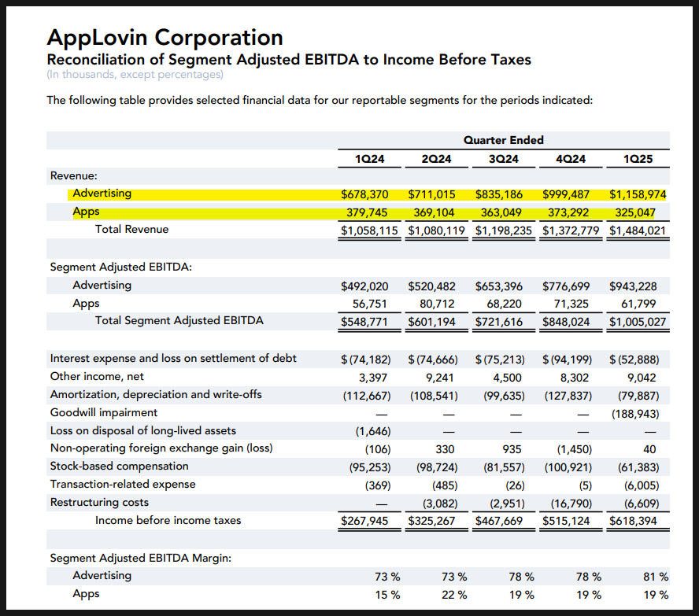This screenshot has width=699, height=616.
Task: Click Advertising revenue value '$711,015'
Action: point(431,194)
